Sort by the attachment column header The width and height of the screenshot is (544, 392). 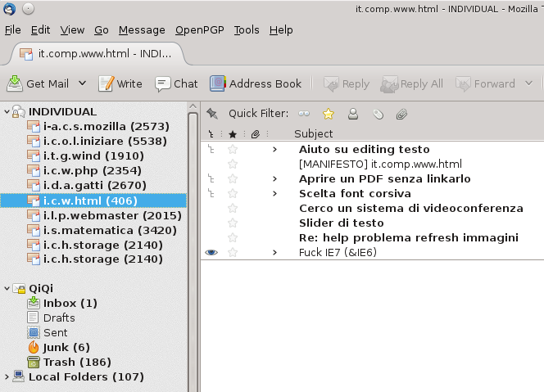point(256,134)
